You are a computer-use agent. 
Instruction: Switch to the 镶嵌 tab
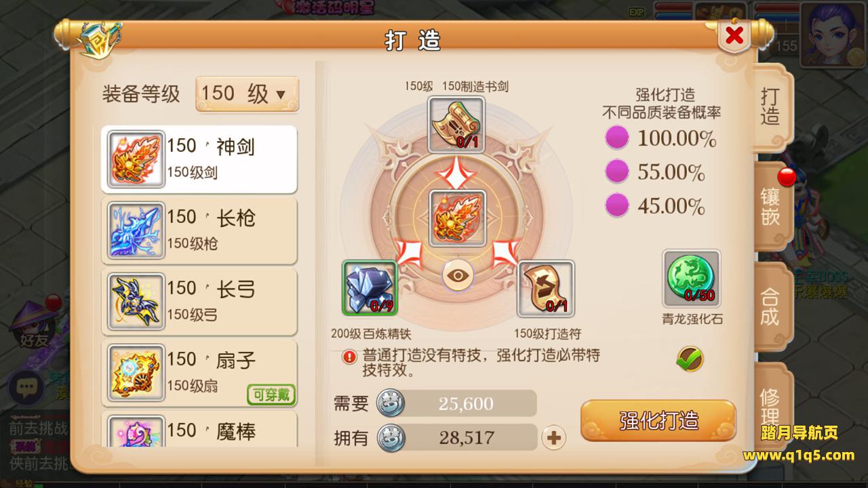pos(770,207)
